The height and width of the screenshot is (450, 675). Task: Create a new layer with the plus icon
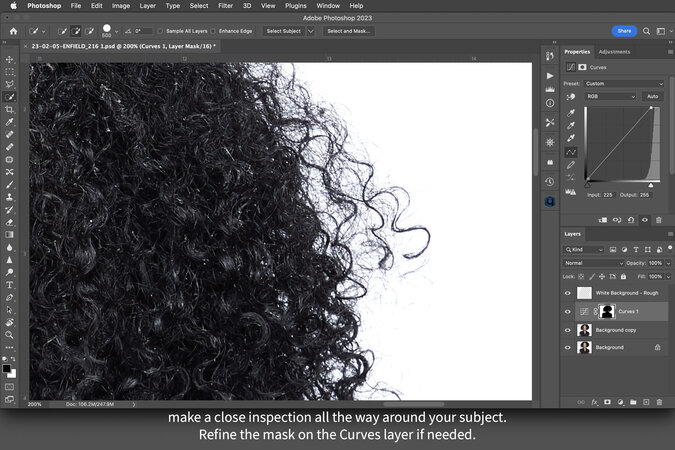coord(645,402)
